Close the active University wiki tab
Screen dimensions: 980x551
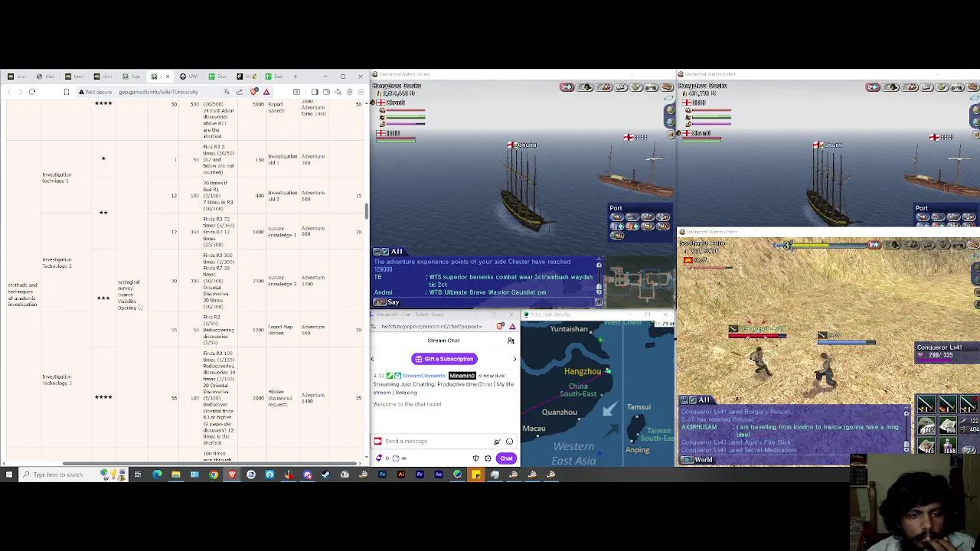tap(168, 77)
